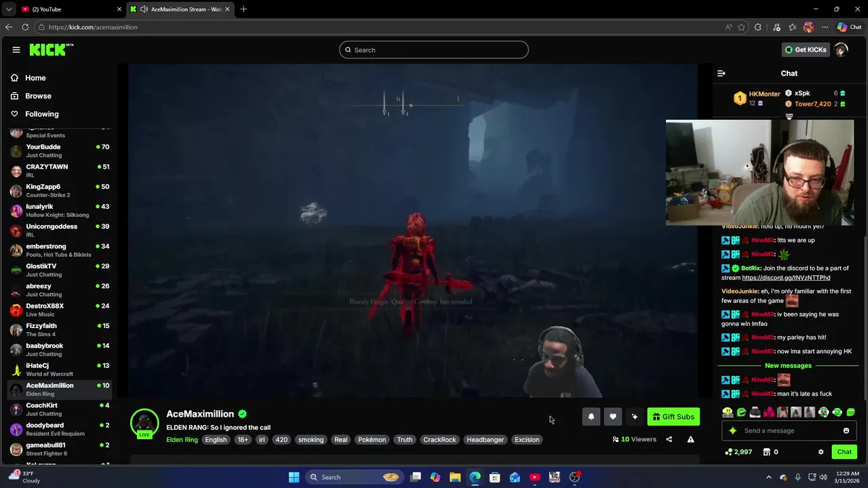868x488 pixels.
Task: Open lunalyrik Hollow Knight channel
Action: (58, 210)
